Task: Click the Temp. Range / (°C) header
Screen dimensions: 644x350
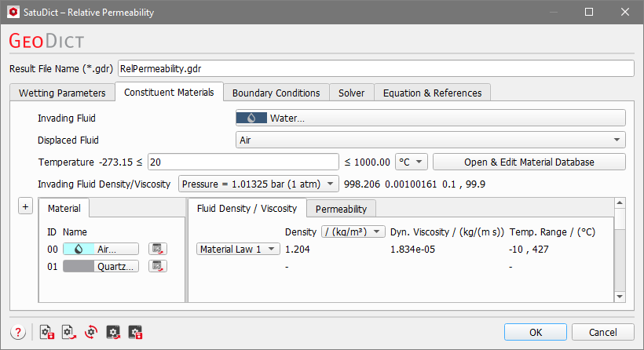Action: (x=552, y=232)
